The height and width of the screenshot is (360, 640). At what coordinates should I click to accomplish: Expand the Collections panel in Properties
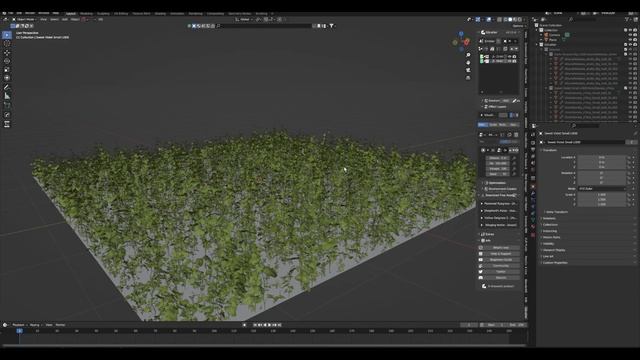(x=550, y=225)
